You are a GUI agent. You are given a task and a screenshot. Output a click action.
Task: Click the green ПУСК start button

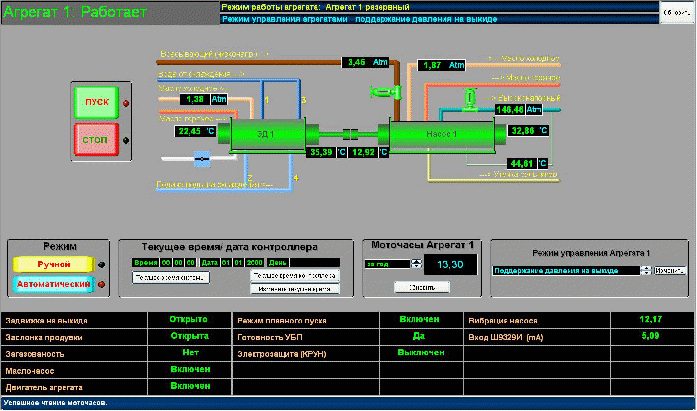(x=96, y=102)
